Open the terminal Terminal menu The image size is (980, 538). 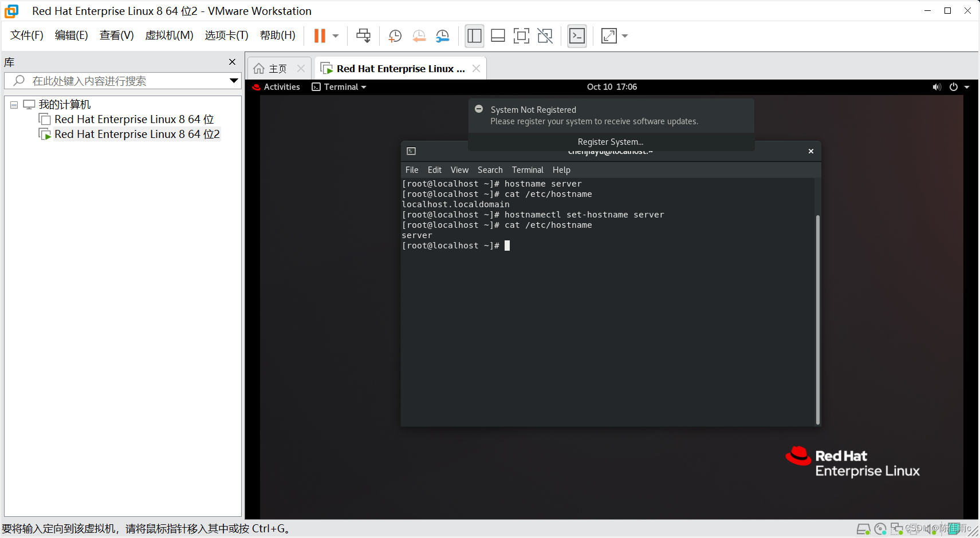click(x=528, y=170)
